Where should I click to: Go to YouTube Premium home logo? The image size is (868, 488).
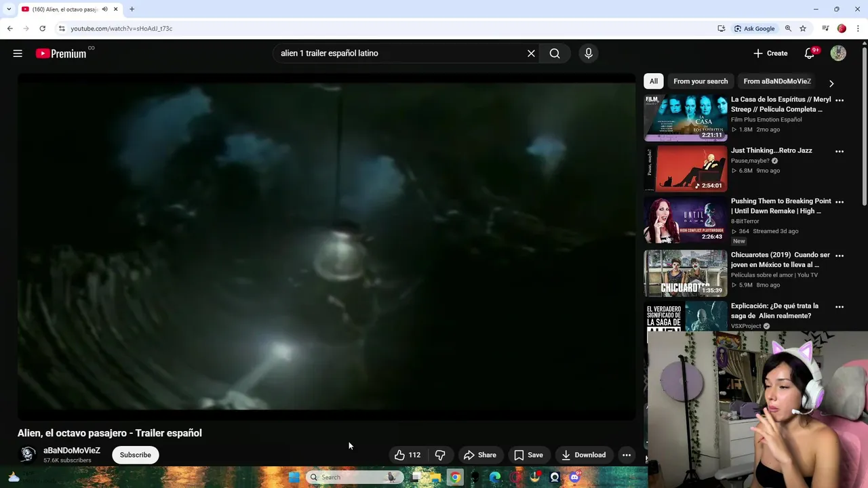[x=61, y=54]
